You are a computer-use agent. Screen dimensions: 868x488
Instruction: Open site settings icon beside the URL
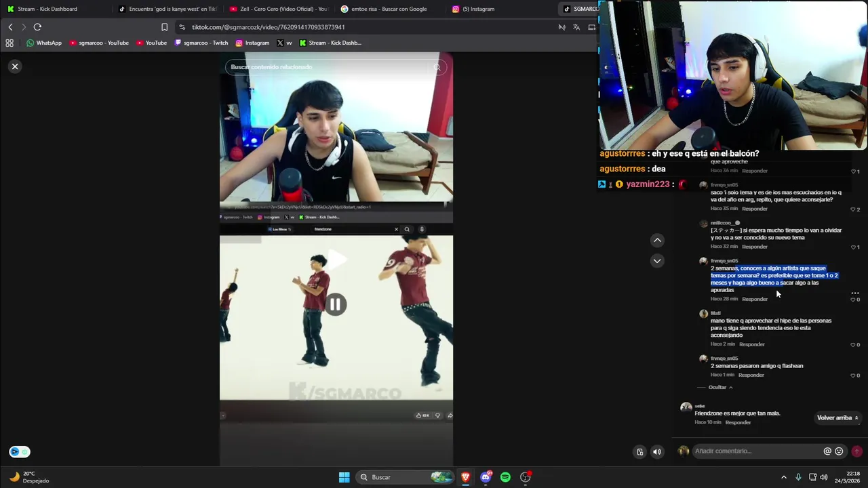182,27
